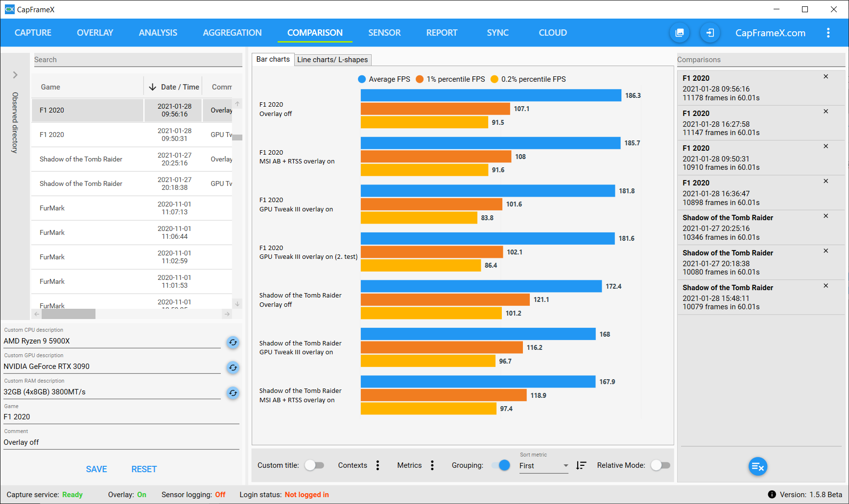Switch to the AGGREGATION tab
Image resolution: width=849 pixels, height=504 pixels.
(232, 33)
